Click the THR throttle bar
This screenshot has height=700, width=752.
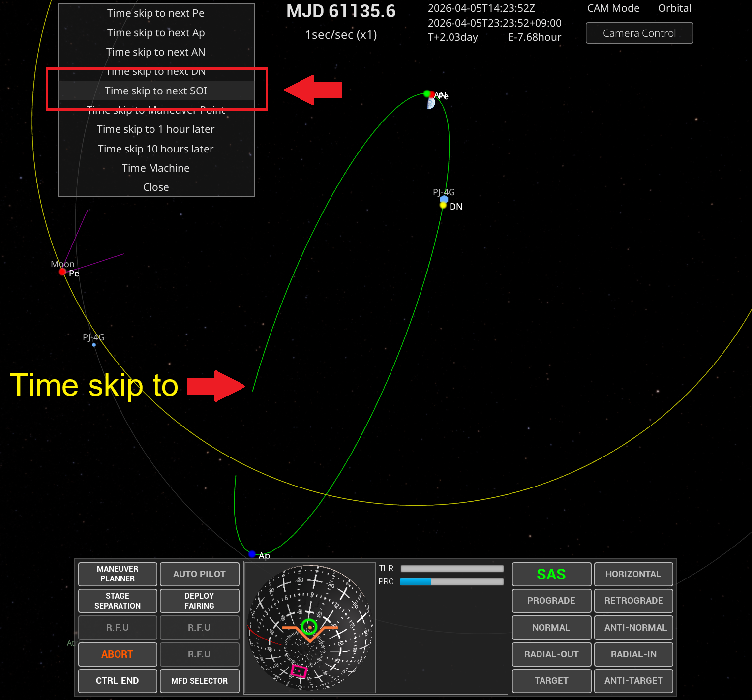[451, 569]
